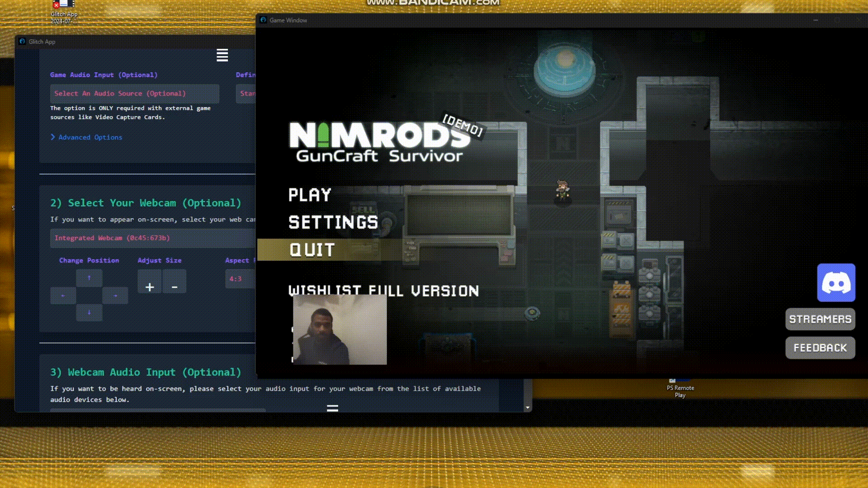Move webcam position right arrow
The width and height of the screenshot is (868, 488).
pyautogui.click(x=115, y=296)
